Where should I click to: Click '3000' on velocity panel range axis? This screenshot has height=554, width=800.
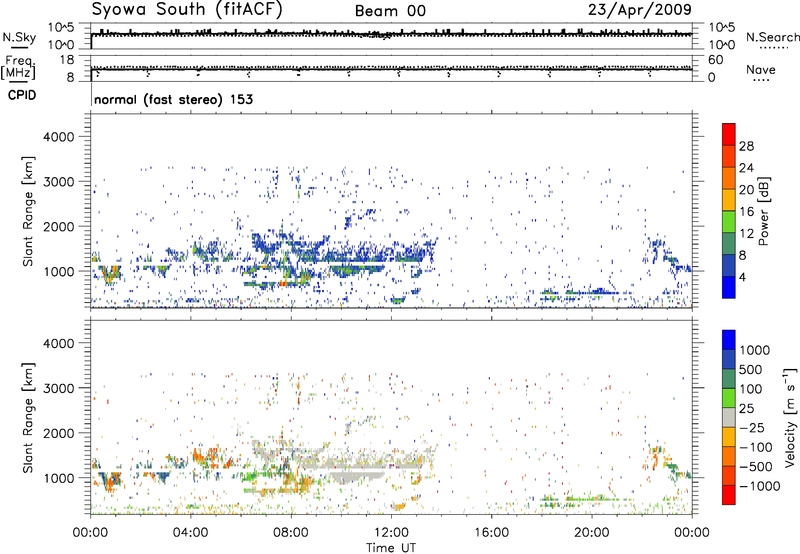coord(58,388)
